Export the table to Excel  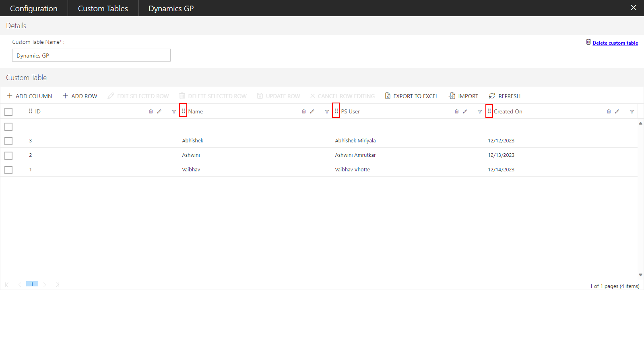411,96
